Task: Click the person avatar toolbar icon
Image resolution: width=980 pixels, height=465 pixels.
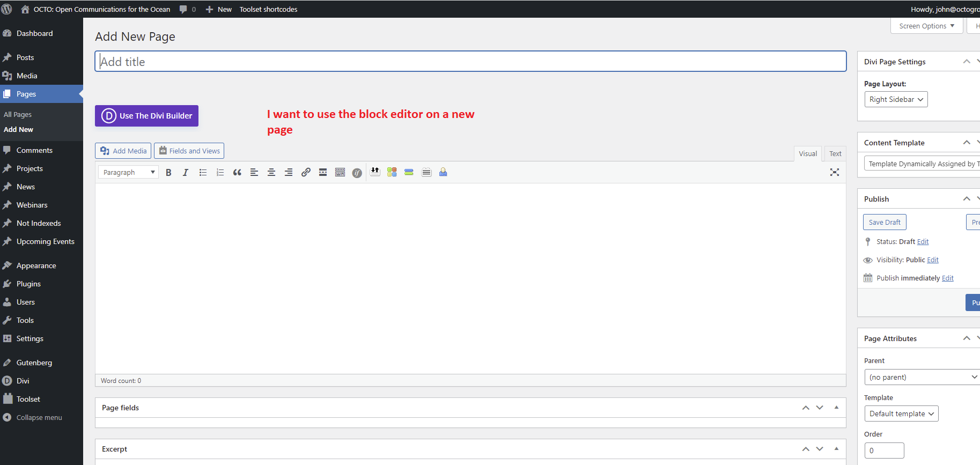Action: tap(443, 172)
